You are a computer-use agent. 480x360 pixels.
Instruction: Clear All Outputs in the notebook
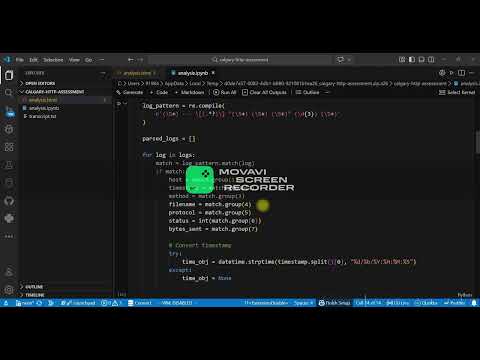[264, 92]
